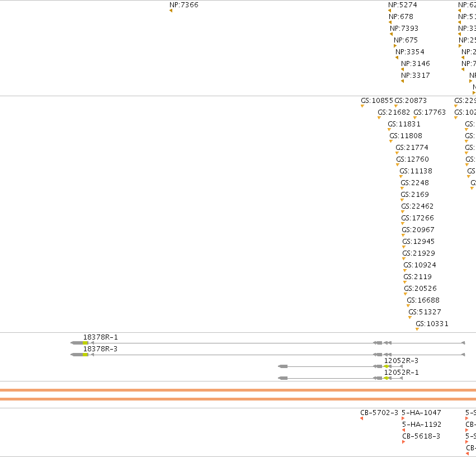Click the orange triangle under GS:10855

362,106
